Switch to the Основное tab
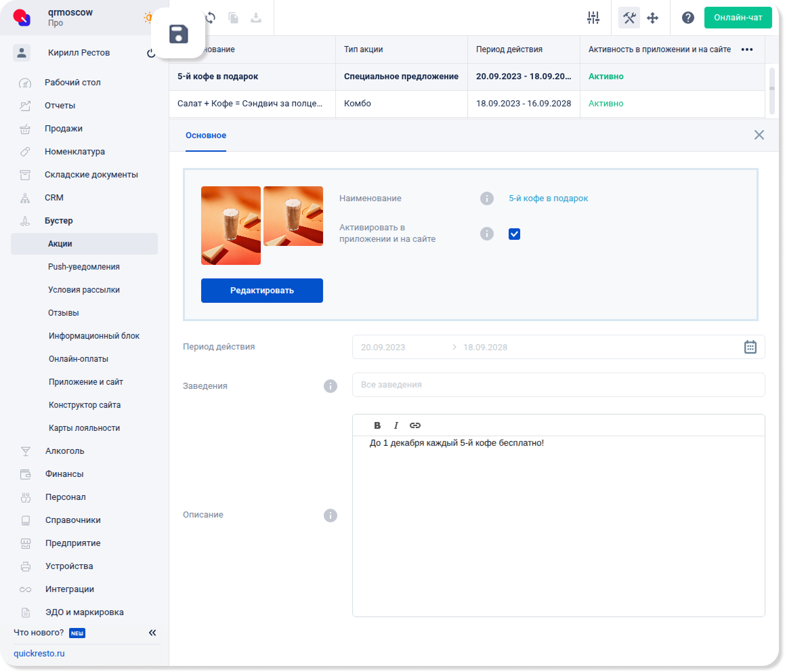This screenshot has height=672, width=785. (206, 135)
